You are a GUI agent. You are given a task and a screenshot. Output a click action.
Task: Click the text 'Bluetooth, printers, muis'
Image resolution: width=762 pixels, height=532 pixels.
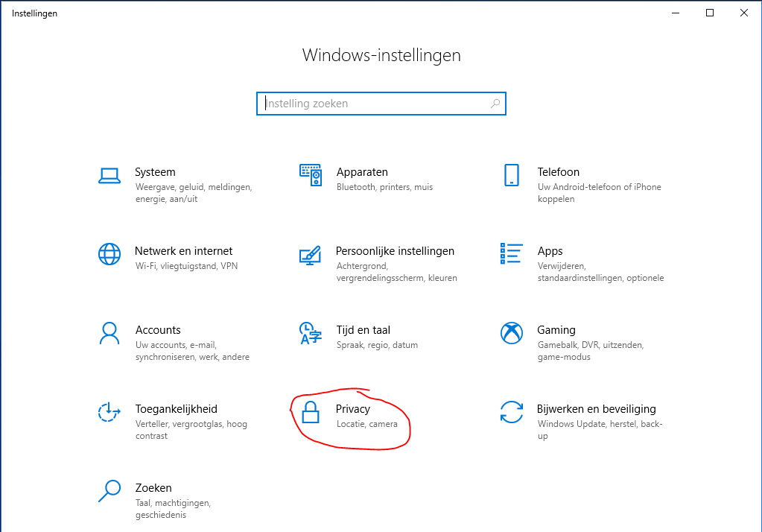[x=384, y=187]
